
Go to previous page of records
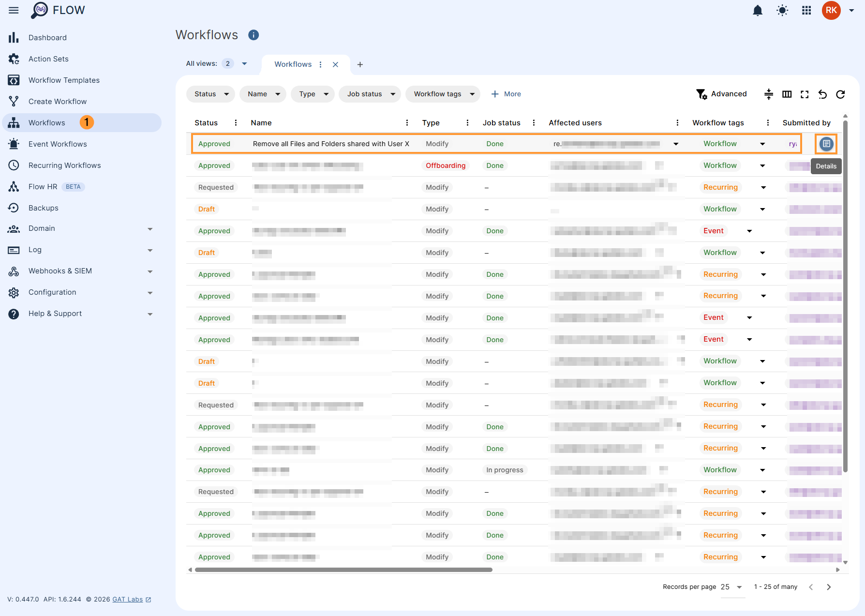point(811,587)
